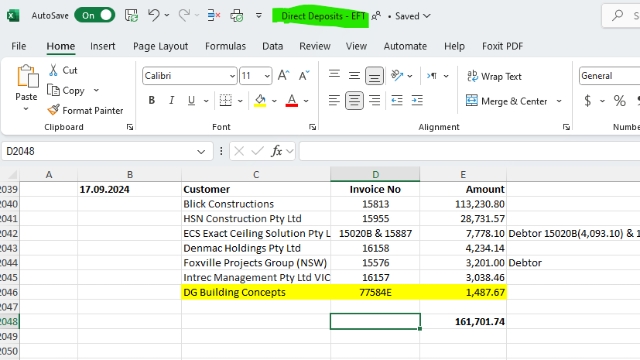This screenshot has height=360, width=640.
Task: Click the Decrease Indent icon
Action: 397,100
